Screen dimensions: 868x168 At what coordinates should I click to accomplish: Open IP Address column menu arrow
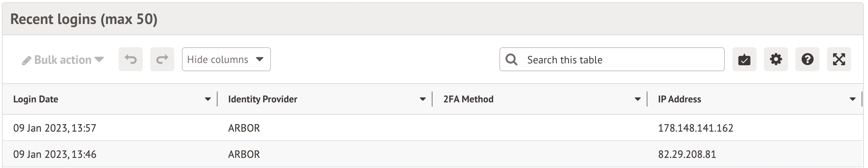pos(852,99)
